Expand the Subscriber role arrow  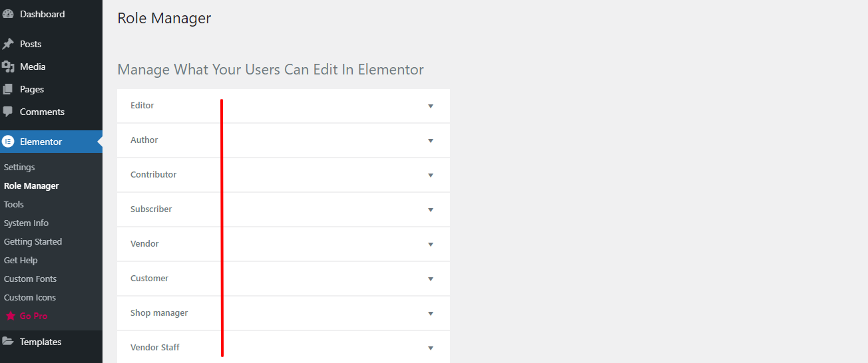tap(431, 210)
